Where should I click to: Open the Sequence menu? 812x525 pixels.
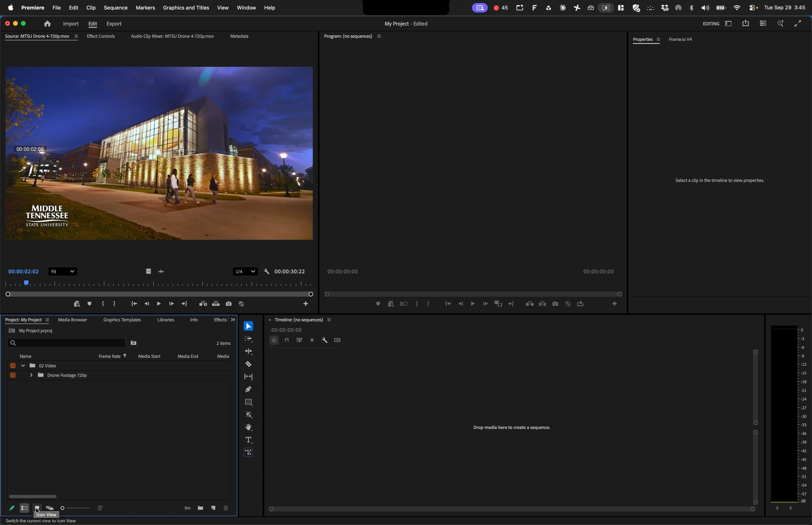tap(115, 8)
